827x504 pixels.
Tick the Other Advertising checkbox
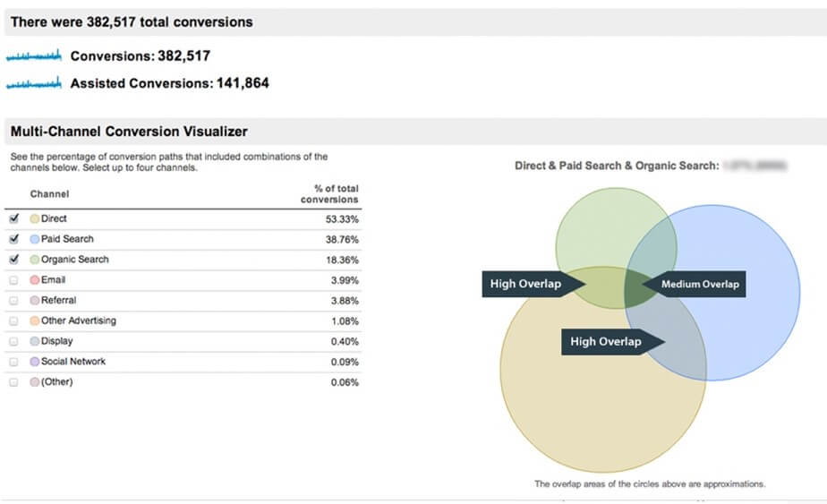13,320
